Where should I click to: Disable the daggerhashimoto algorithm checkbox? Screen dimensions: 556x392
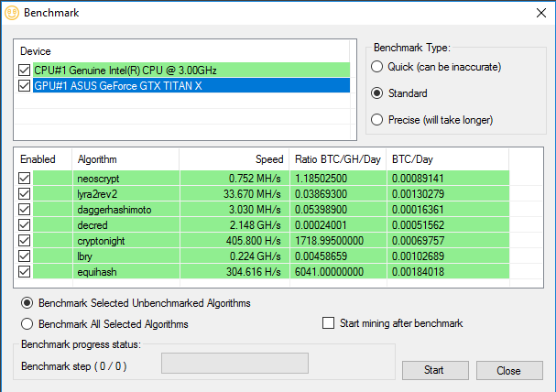pos(24,210)
